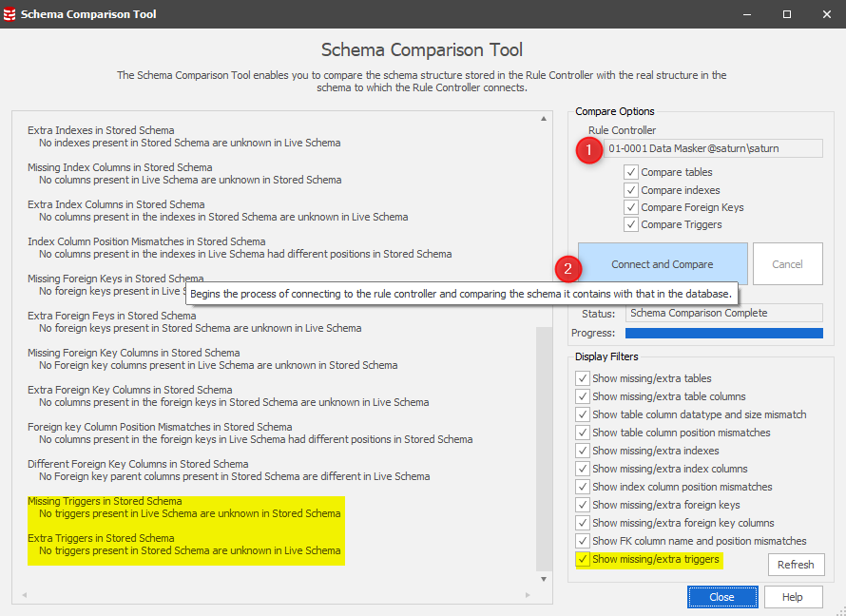Screen dimensions: 846x616
Task: Click the Refresh button
Action: click(796, 565)
